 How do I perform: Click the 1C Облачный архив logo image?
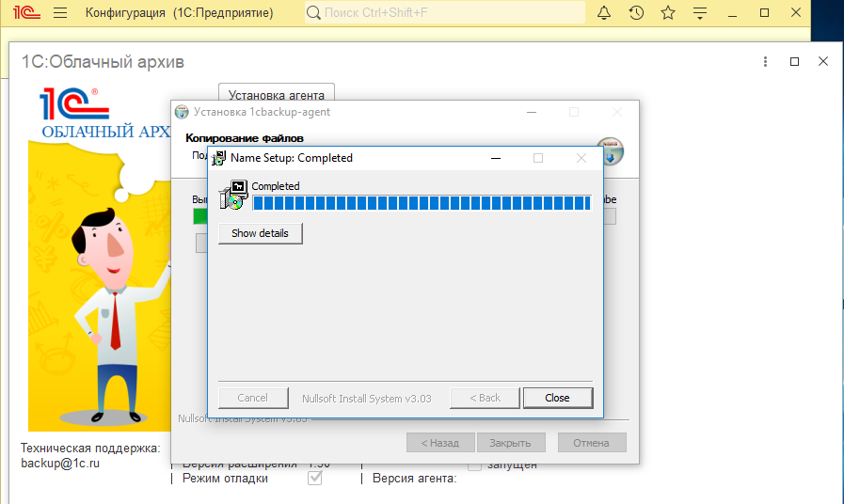pos(100,260)
